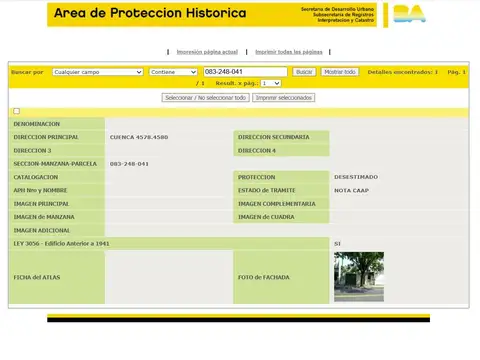Click the Buscar button

(304, 72)
